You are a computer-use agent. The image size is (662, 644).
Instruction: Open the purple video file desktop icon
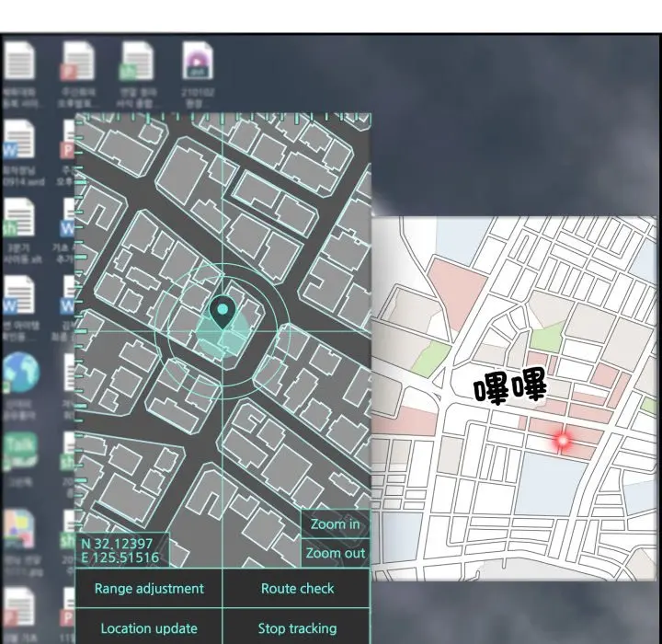197,63
